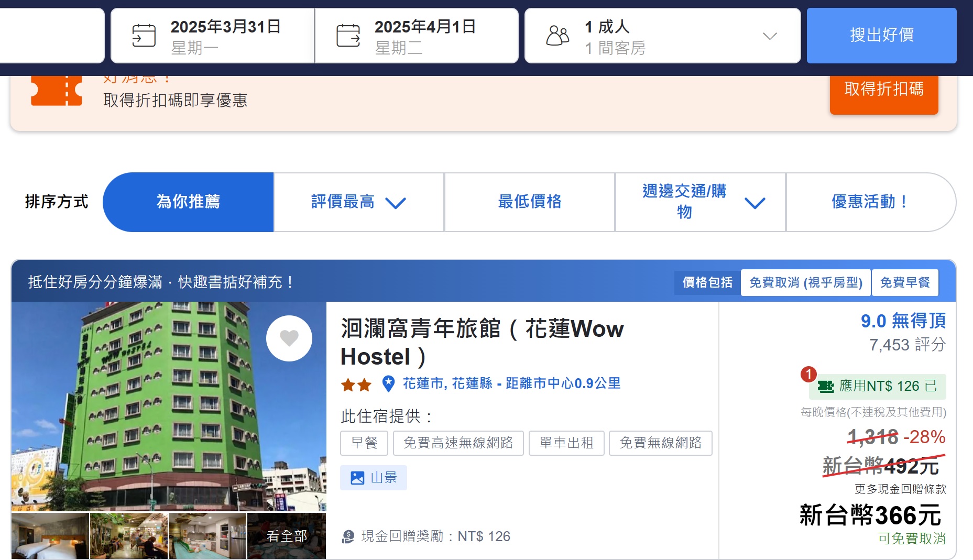Click the two-star rating icons
Viewport: 973px width, 560px height.
pyautogui.click(x=356, y=386)
